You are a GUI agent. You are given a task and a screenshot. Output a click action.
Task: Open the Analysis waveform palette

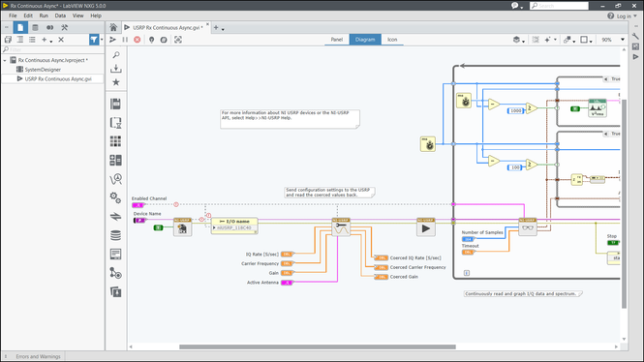[116, 179]
